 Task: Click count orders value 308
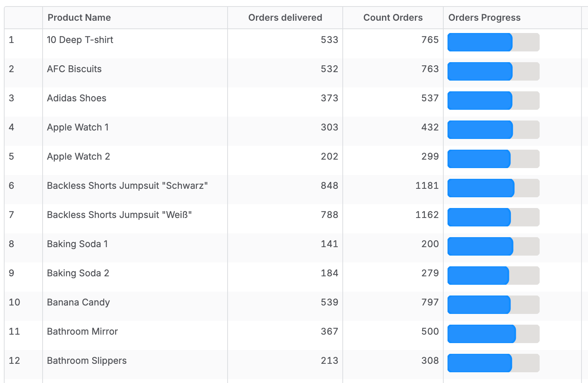[x=430, y=361]
